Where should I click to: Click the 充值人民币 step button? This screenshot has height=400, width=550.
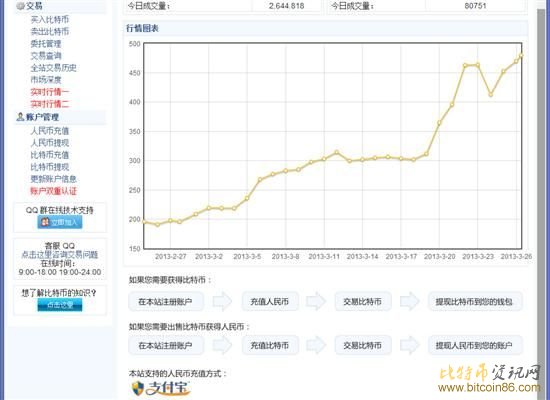click(270, 301)
